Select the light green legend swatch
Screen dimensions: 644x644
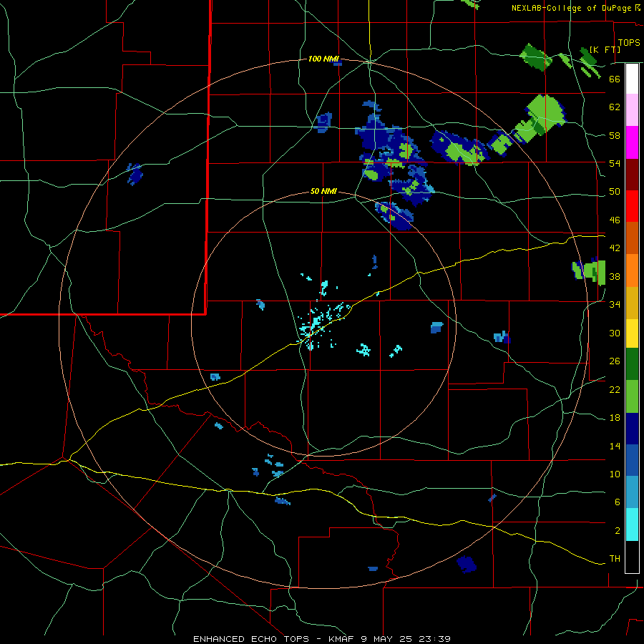pyautogui.click(x=632, y=396)
